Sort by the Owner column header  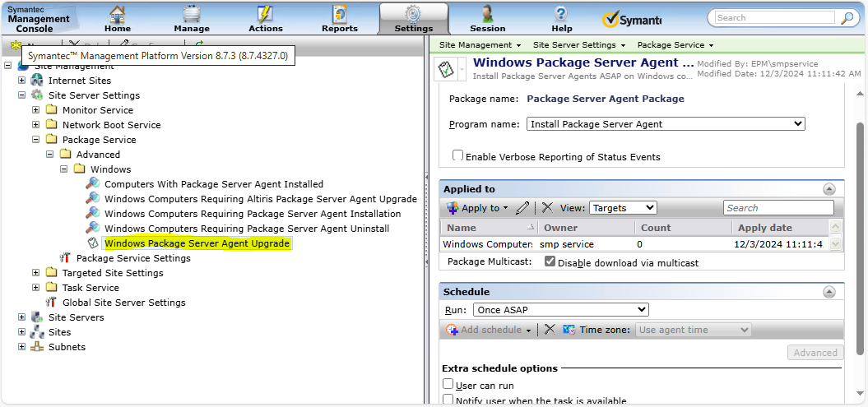(586, 227)
